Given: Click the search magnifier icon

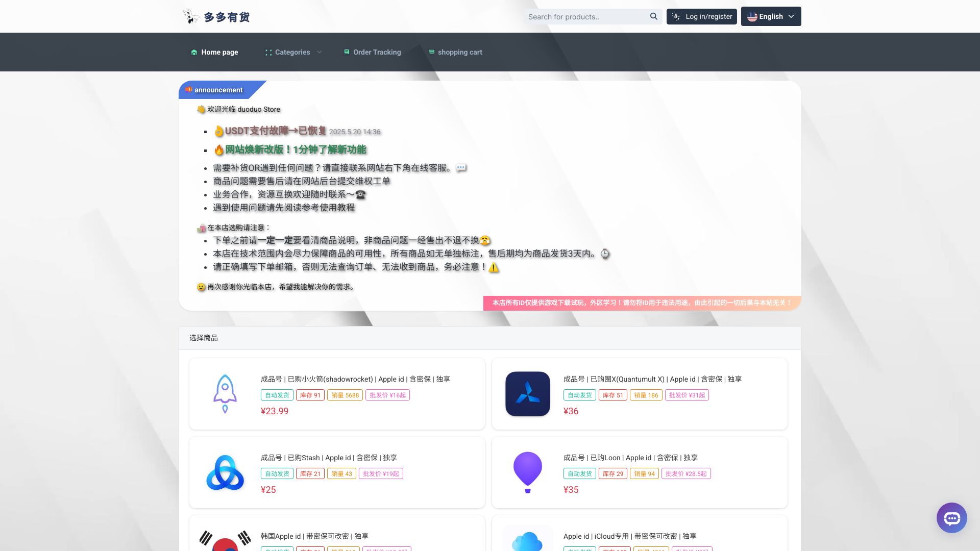Looking at the screenshot, I should [653, 16].
